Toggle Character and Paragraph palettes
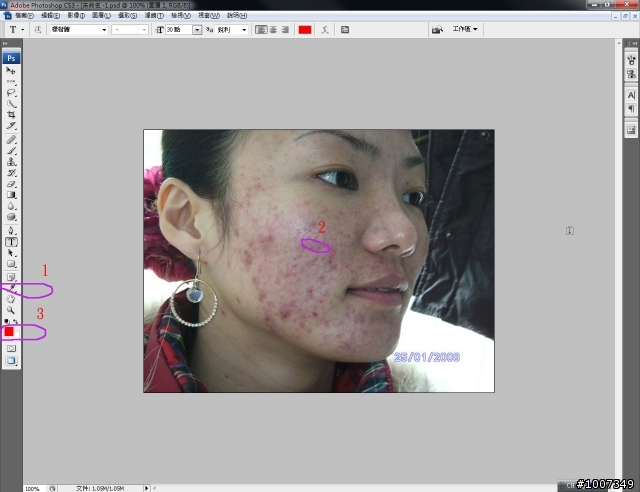The width and height of the screenshot is (640, 492). [x=345, y=29]
